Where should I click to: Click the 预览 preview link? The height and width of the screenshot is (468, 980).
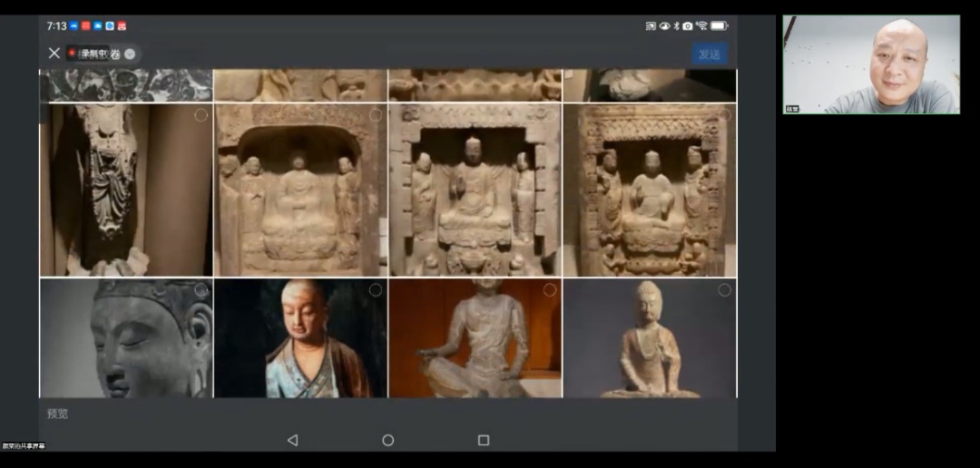click(58, 414)
